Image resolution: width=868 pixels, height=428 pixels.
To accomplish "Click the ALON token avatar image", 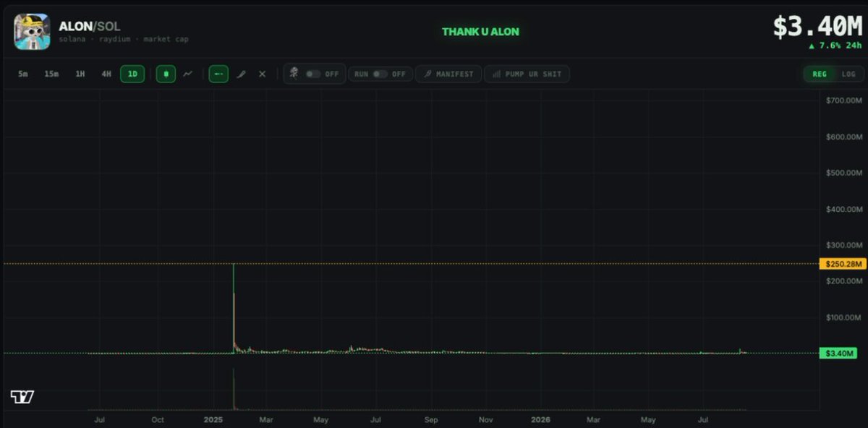I will 32,32.
